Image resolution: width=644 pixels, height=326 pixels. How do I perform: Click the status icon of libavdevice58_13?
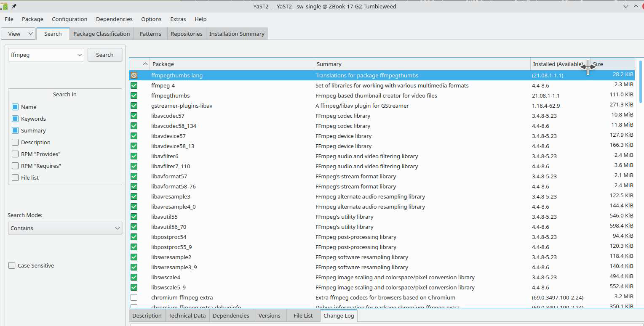click(x=134, y=146)
